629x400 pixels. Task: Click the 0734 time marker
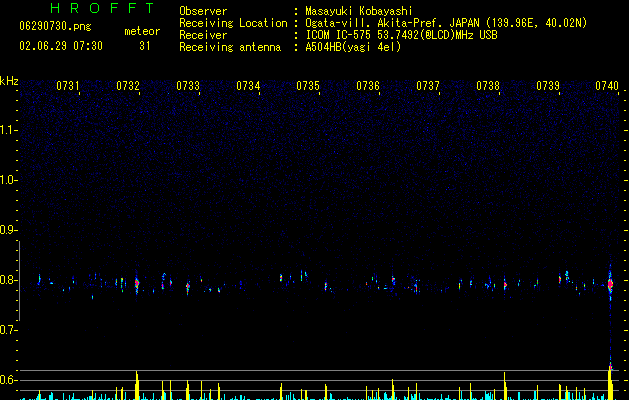tap(248, 86)
